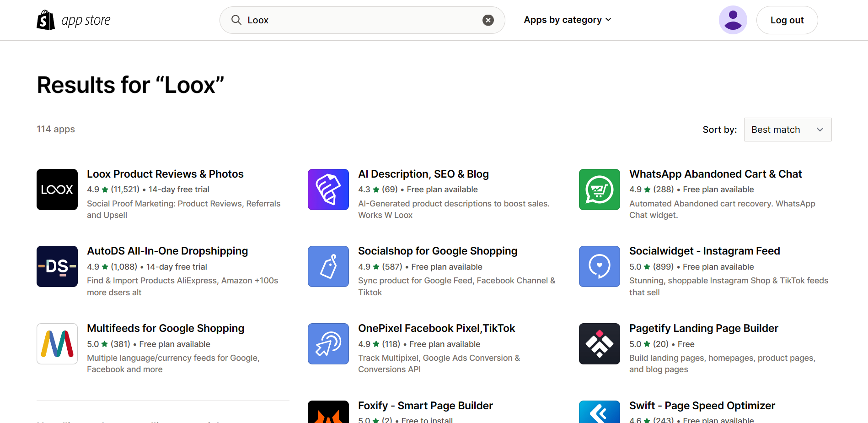Clear the Loox search text

click(488, 20)
